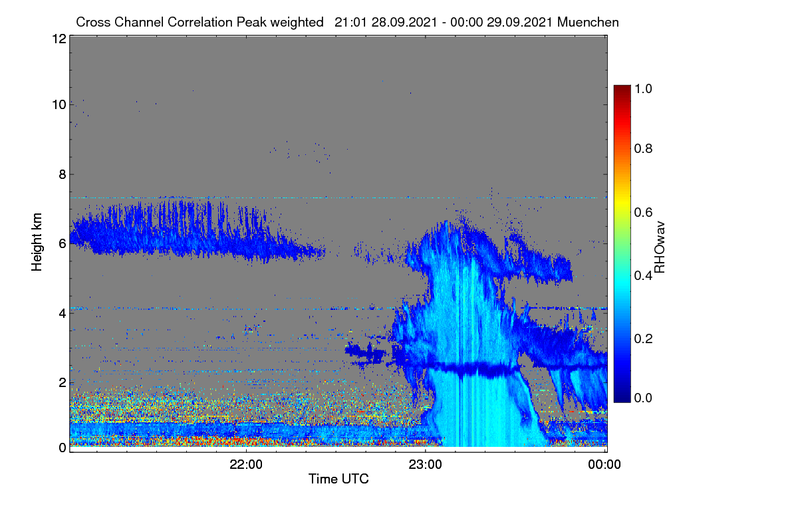Click the 'RHOwav' colorbar label
The height and width of the screenshot is (532, 798).
(x=660, y=247)
